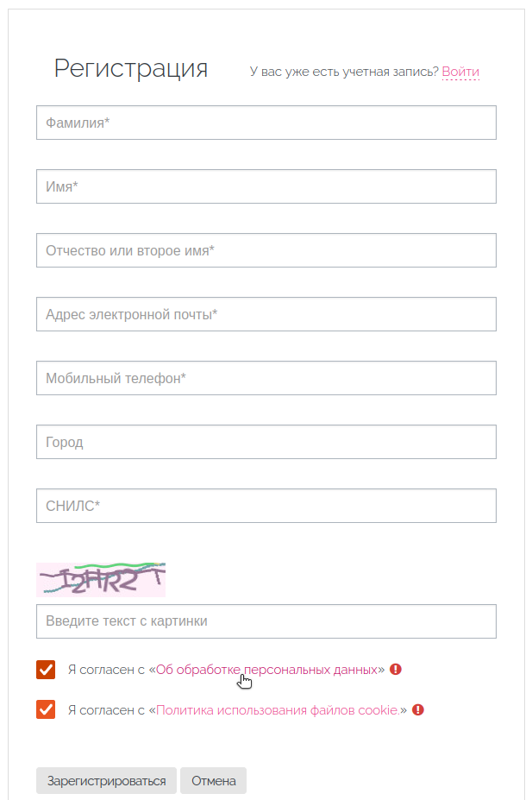This screenshot has width=532, height=800.
Task: Submit form with Зарегистрироваться button
Action: pos(107,781)
